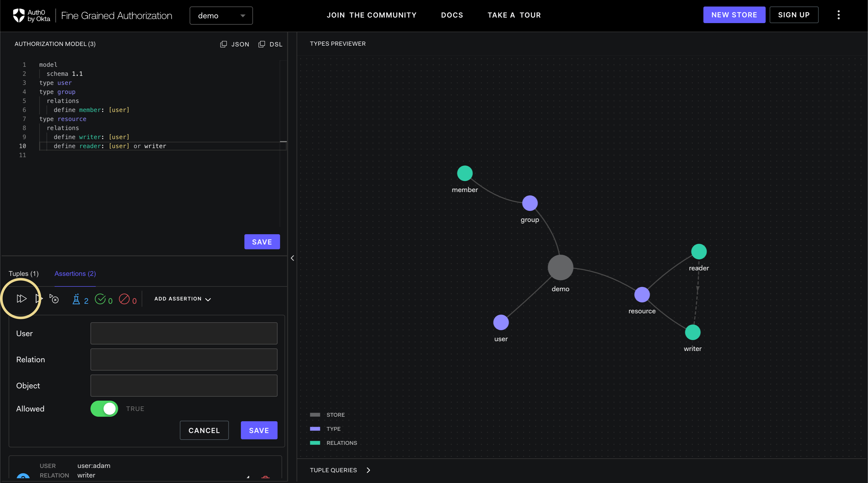Click the Sign Up button
The height and width of the screenshot is (483, 868).
tap(793, 15)
